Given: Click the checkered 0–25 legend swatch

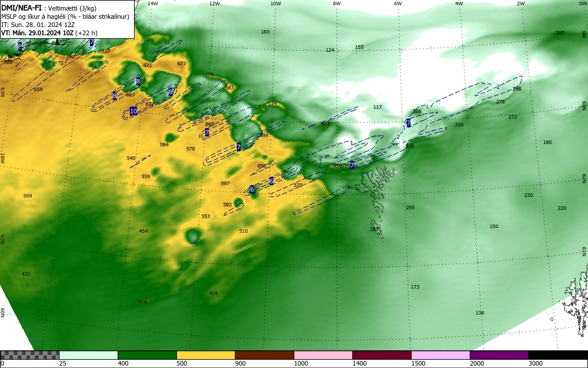Looking at the screenshot, I should pyautogui.click(x=29, y=355).
